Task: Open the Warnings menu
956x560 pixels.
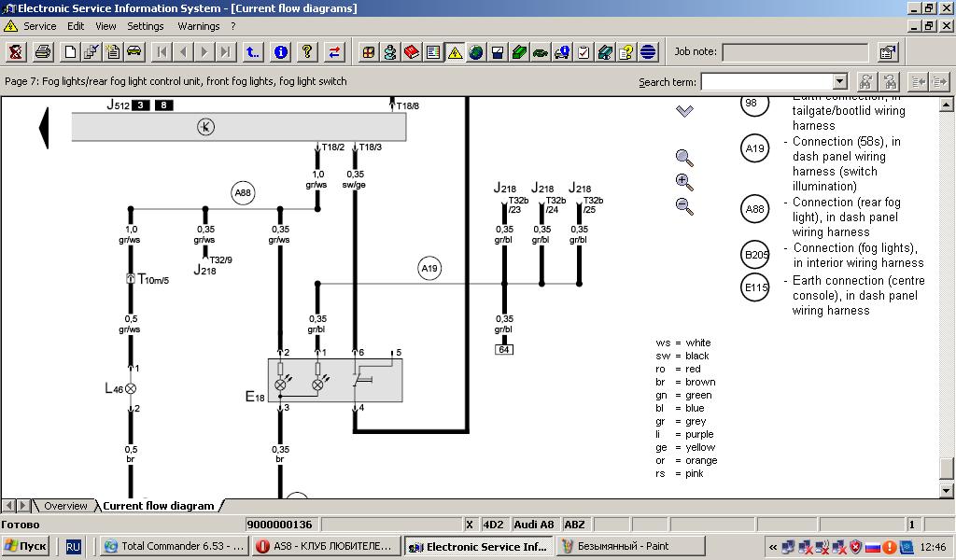Action: click(198, 26)
